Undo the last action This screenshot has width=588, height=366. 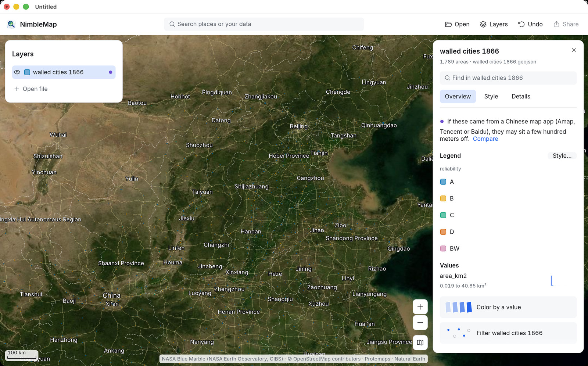(530, 24)
